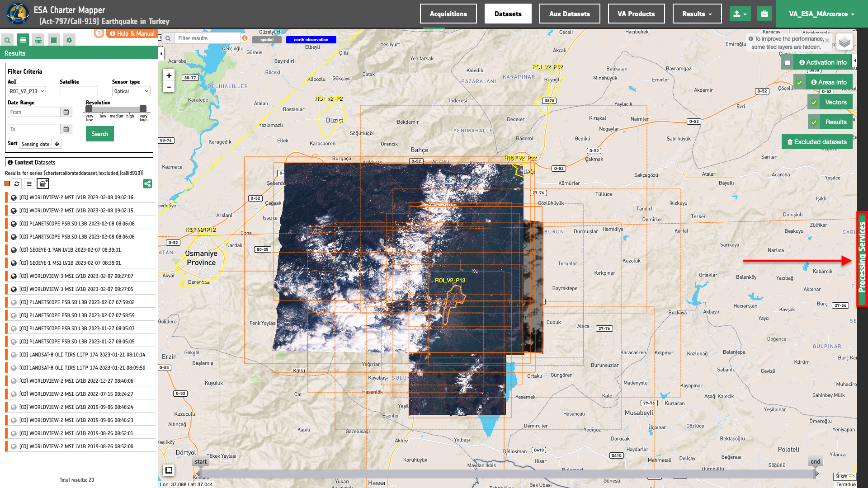Click the Areas info button
The width and height of the screenshot is (868, 488).
[x=829, y=83]
